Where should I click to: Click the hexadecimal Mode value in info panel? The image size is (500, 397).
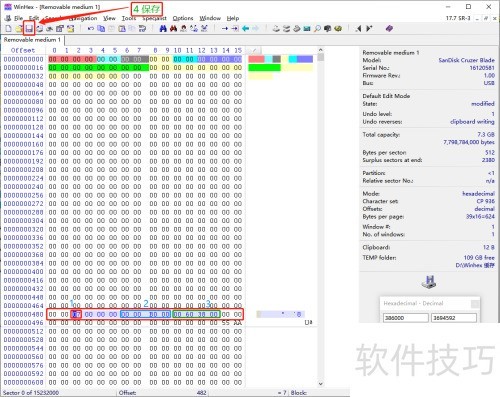click(x=478, y=194)
